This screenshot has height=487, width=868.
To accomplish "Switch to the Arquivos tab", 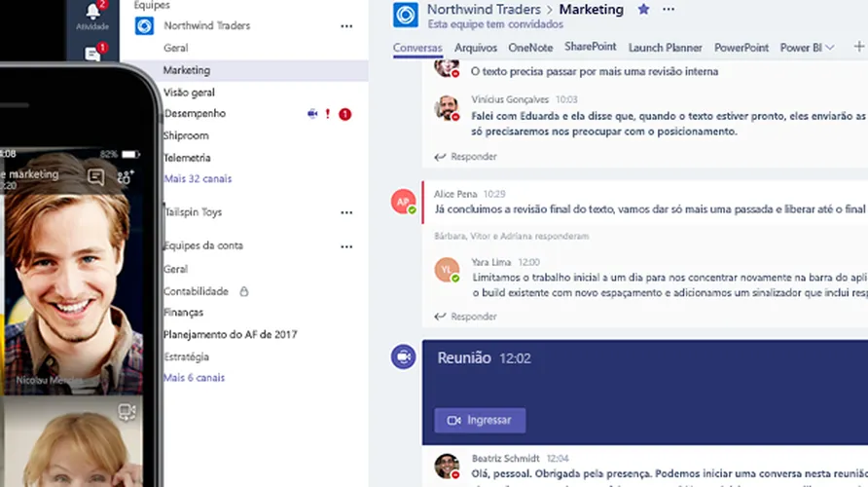I will (476, 48).
